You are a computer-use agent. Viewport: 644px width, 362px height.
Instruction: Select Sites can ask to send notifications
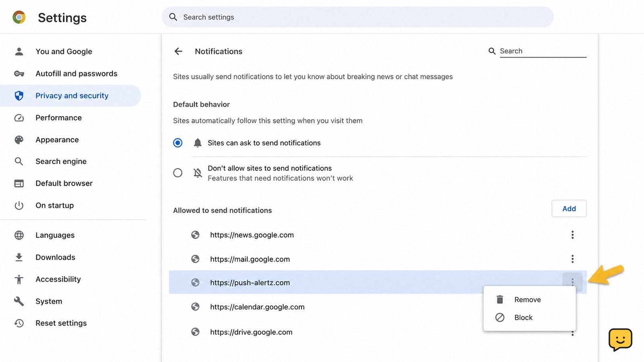[178, 143]
